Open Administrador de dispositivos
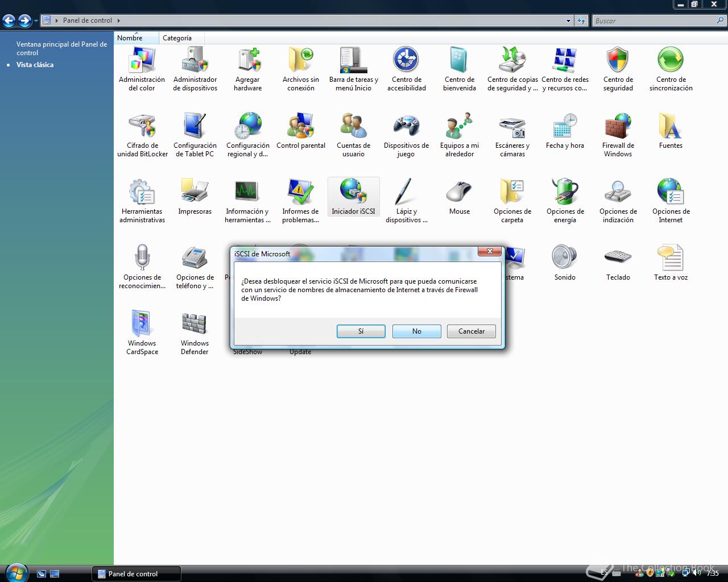Image resolution: width=728 pixels, height=582 pixels. tap(195, 69)
